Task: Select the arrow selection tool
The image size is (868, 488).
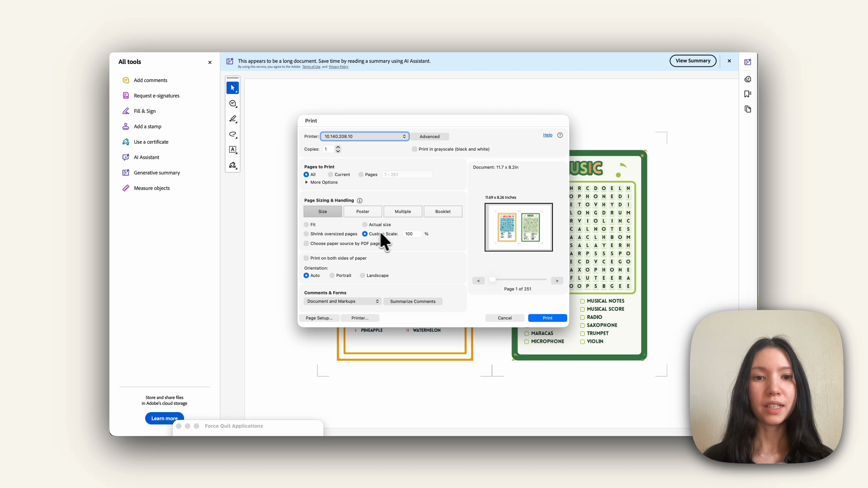Action: coord(233,88)
